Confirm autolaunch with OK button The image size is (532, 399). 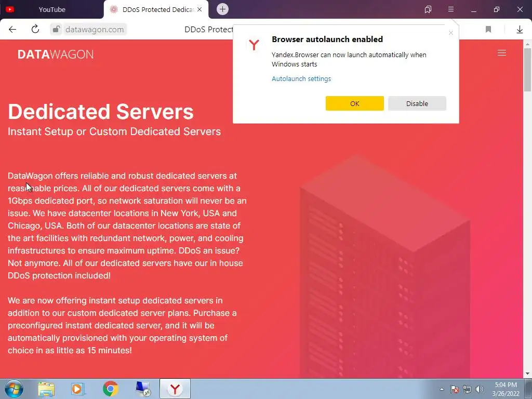tap(354, 103)
